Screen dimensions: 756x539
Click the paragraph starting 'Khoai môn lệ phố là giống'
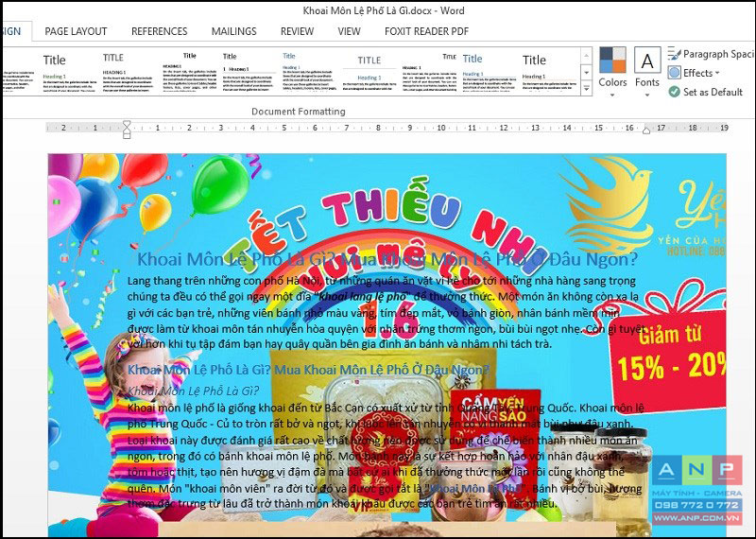point(386,456)
